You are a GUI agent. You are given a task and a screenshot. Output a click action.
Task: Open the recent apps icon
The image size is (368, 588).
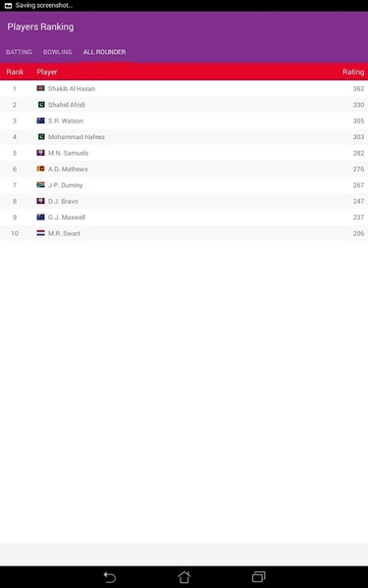(259, 577)
